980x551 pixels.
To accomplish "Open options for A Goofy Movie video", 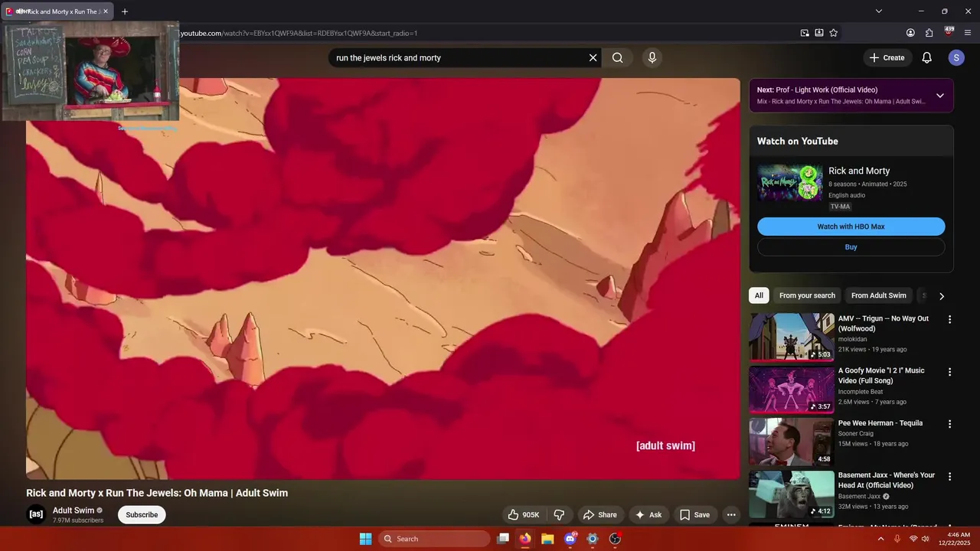I will tap(949, 372).
